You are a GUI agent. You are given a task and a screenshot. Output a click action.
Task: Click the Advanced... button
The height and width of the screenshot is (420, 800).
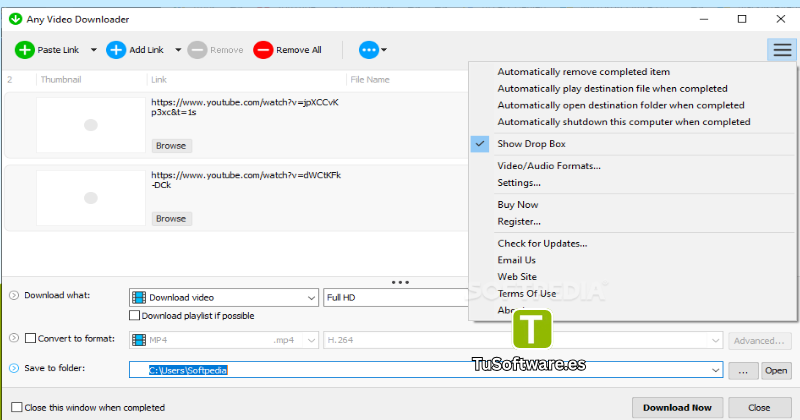(759, 340)
